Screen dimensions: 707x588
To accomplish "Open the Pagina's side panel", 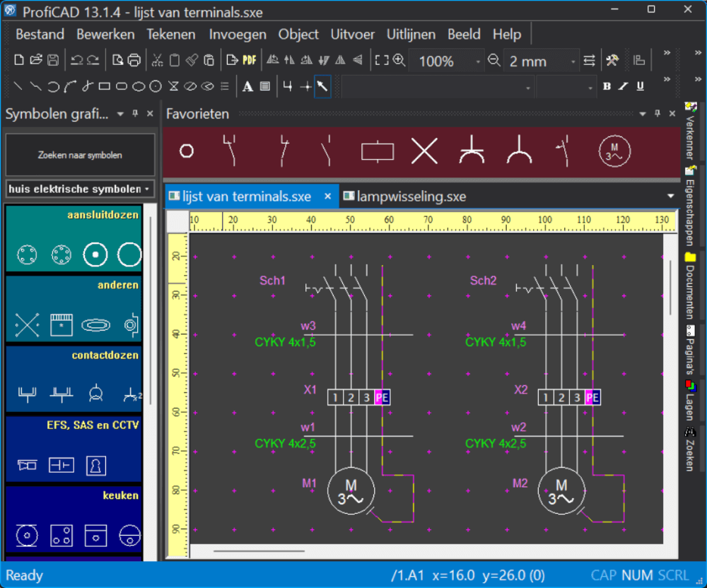I will (x=690, y=351).
